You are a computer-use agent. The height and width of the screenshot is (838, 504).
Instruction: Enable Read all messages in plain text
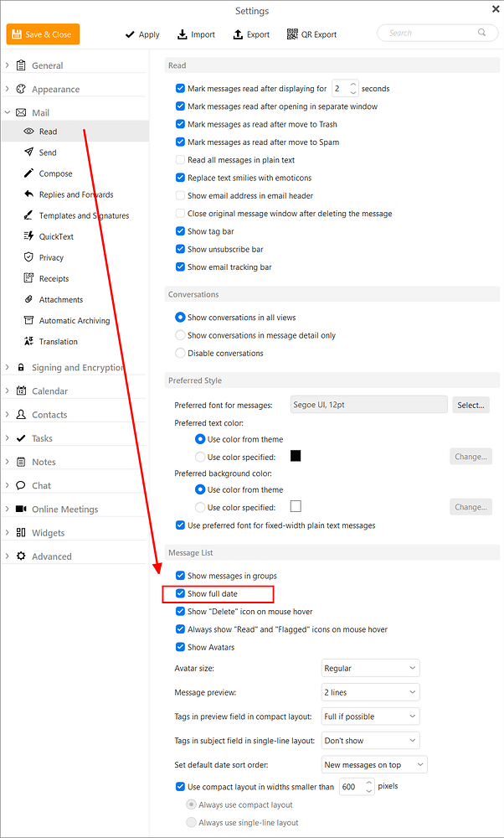tap(181, 160)
